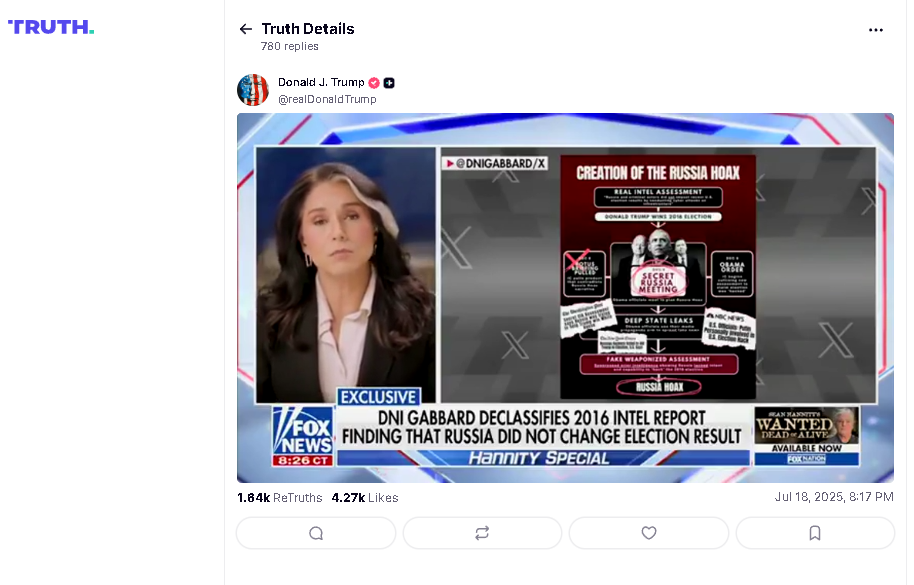
Task: Click the 780 replies count
Action: (290, 46)
